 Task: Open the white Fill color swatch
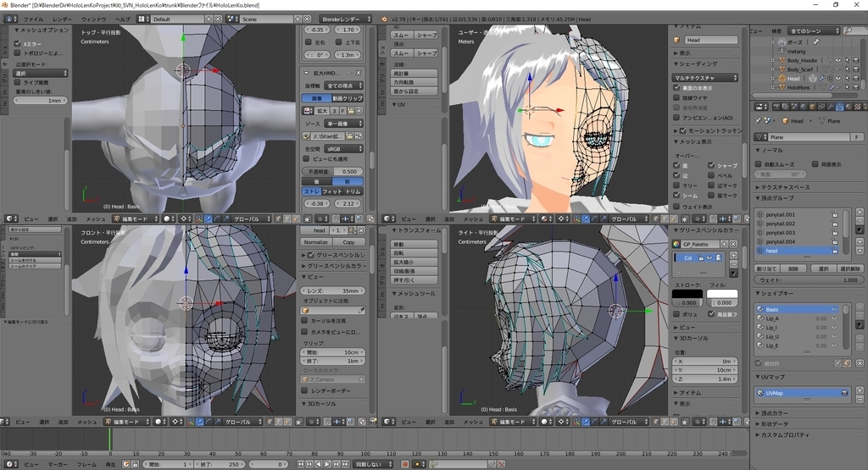tap(722, 294)
